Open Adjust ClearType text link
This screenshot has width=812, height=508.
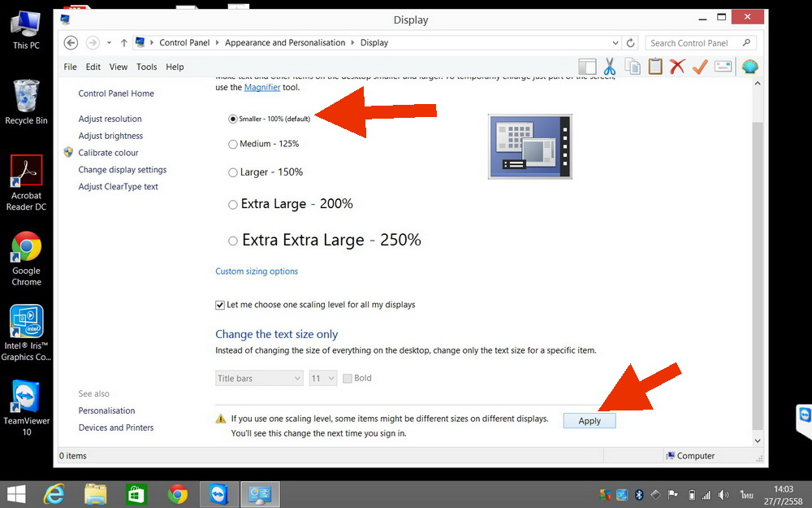[x=118, y=187]
